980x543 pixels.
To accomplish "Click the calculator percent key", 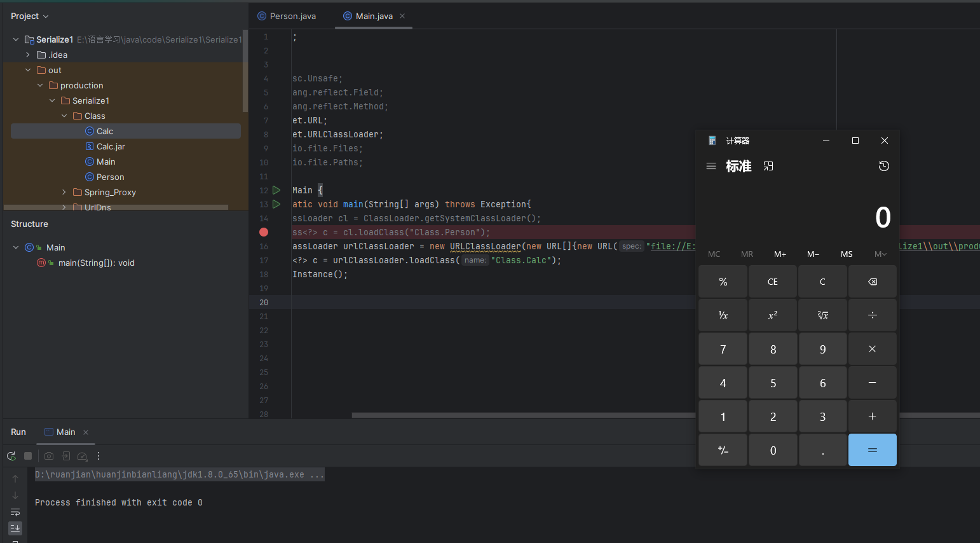I will pos(723,282).
